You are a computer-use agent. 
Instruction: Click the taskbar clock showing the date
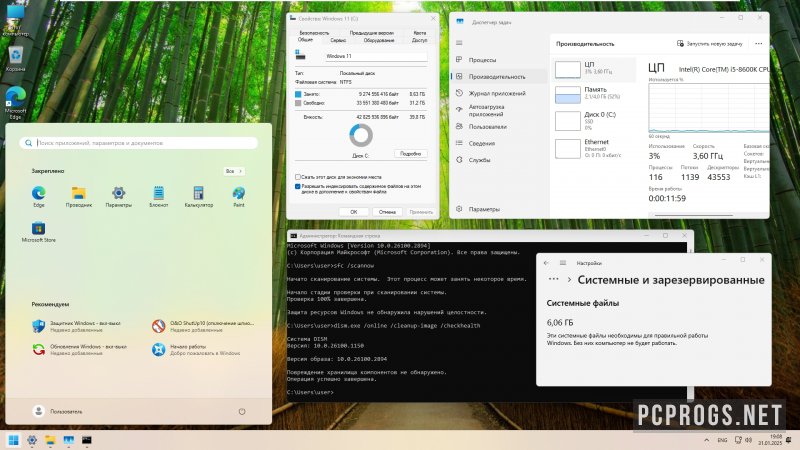coord(770,440)
